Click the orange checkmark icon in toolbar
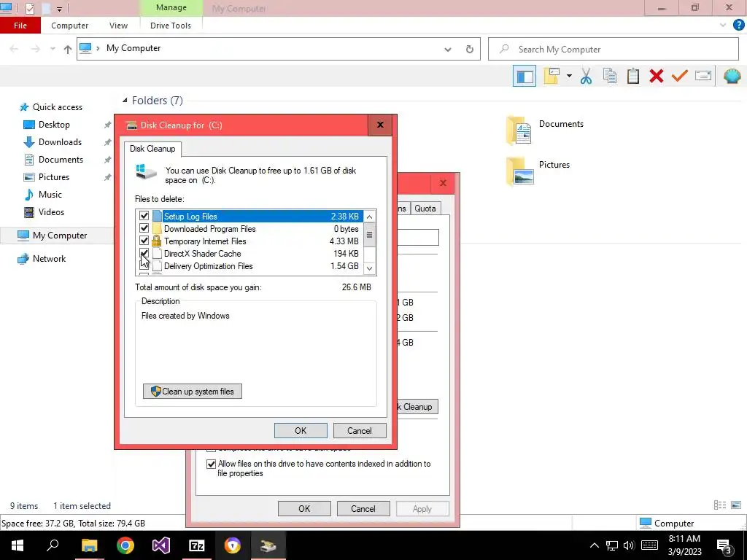This screenshot has width=747, height=560. (680, 76)
